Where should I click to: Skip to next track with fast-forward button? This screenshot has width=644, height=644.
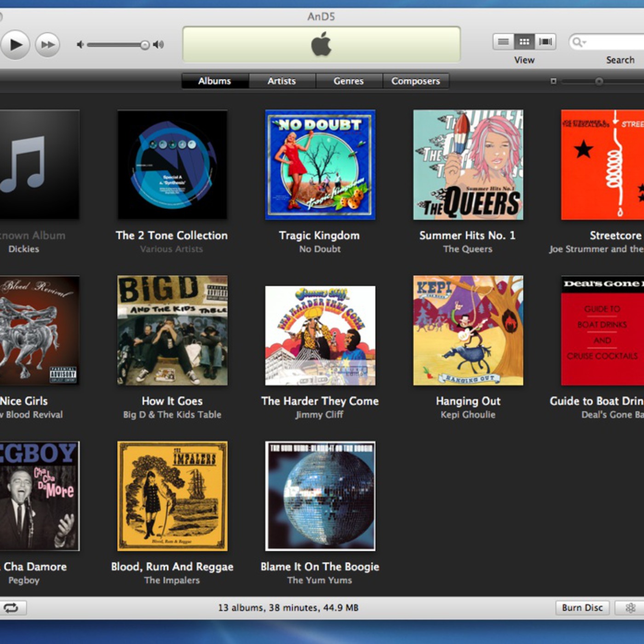pos(47,45)
